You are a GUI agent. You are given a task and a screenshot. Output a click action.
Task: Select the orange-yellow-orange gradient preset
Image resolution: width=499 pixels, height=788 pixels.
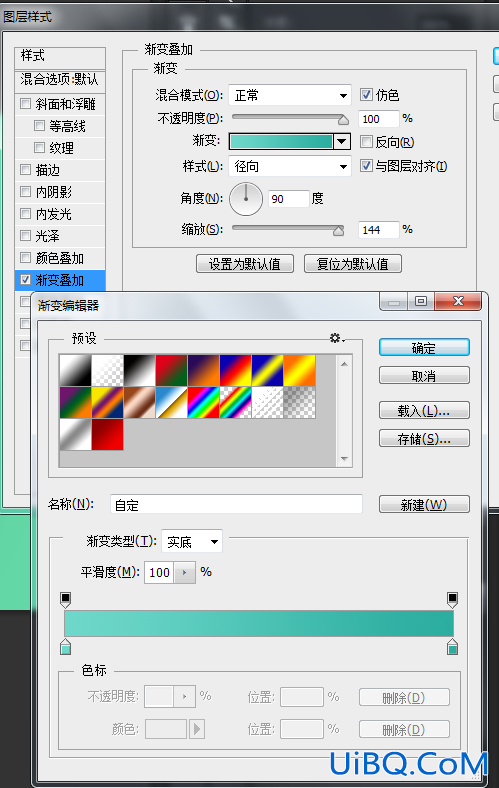point(300,370)
